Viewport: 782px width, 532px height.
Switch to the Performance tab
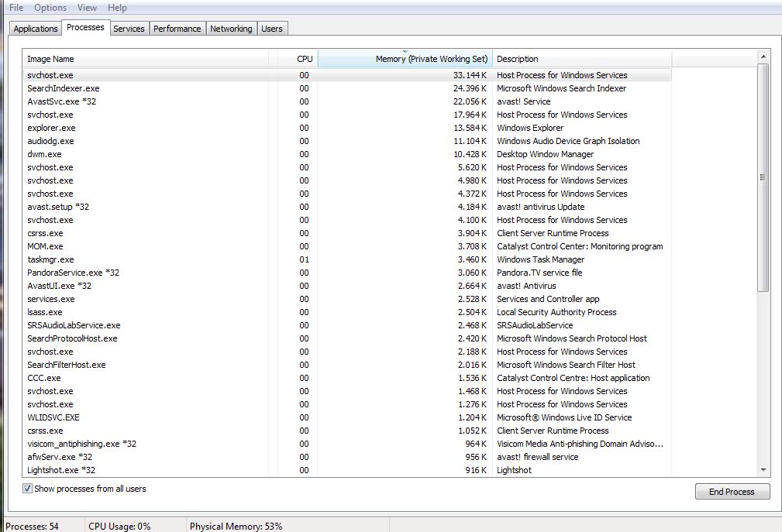pyautogui.click(x=177, y=29)
